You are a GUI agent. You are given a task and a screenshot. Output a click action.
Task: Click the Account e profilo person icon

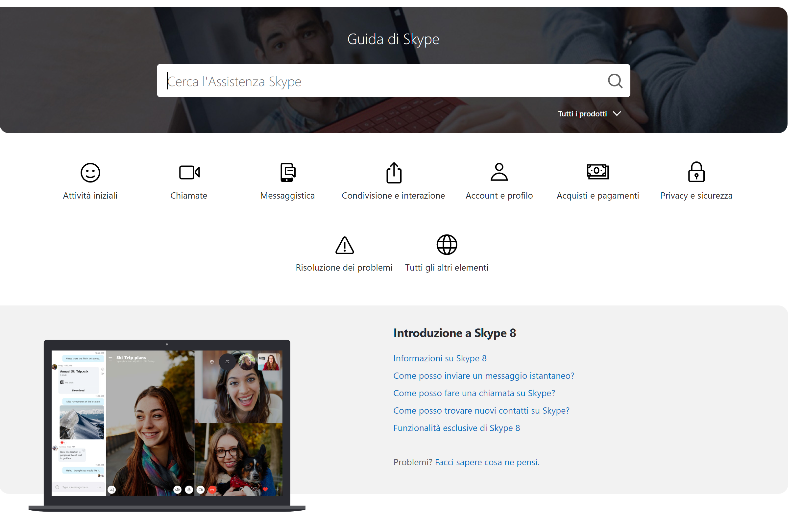[499, 172]
